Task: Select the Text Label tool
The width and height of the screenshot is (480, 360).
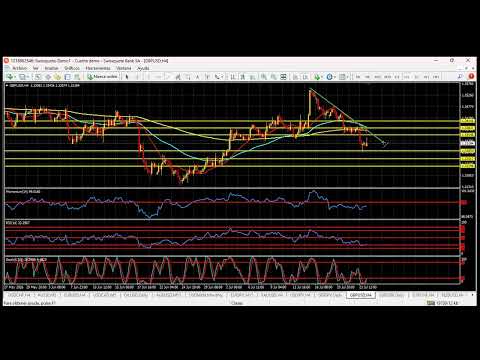Action: pyautogui.click(x=207, y=77)
